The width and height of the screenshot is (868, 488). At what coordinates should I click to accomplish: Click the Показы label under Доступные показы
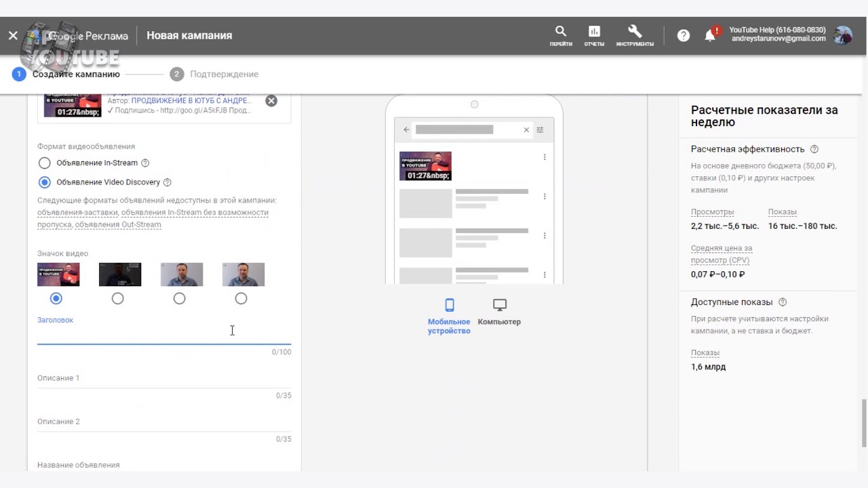tap(705, 353)
